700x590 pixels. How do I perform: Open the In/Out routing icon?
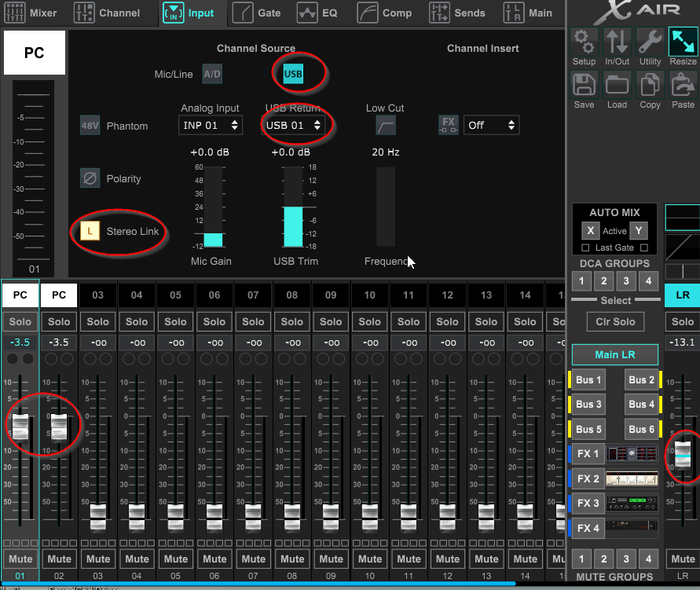pyautogui.click(x=617, y=41)
